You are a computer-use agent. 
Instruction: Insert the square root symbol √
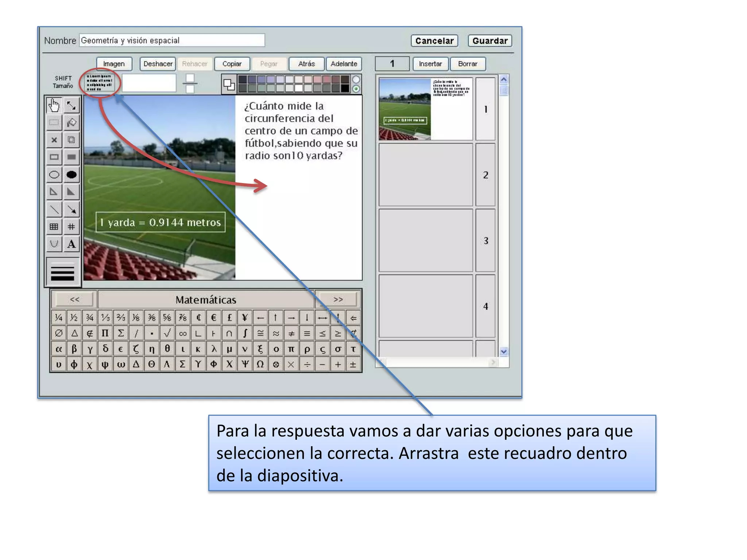coord(167,333)
